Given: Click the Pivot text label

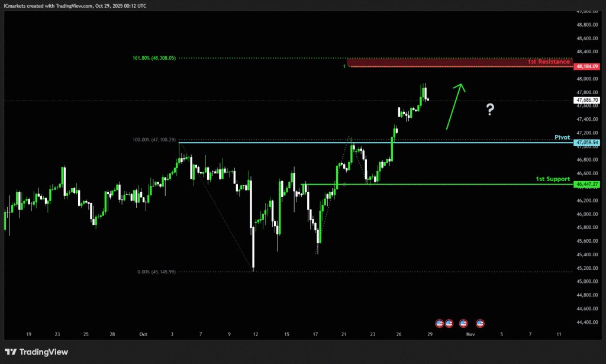Looking at the screenshot, I should 562,137.
